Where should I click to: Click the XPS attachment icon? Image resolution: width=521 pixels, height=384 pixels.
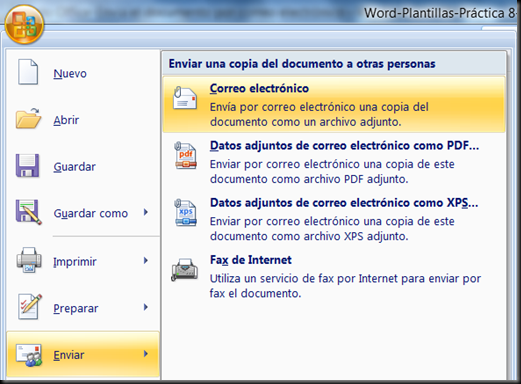pyautogui.click(x=185, y=213)
